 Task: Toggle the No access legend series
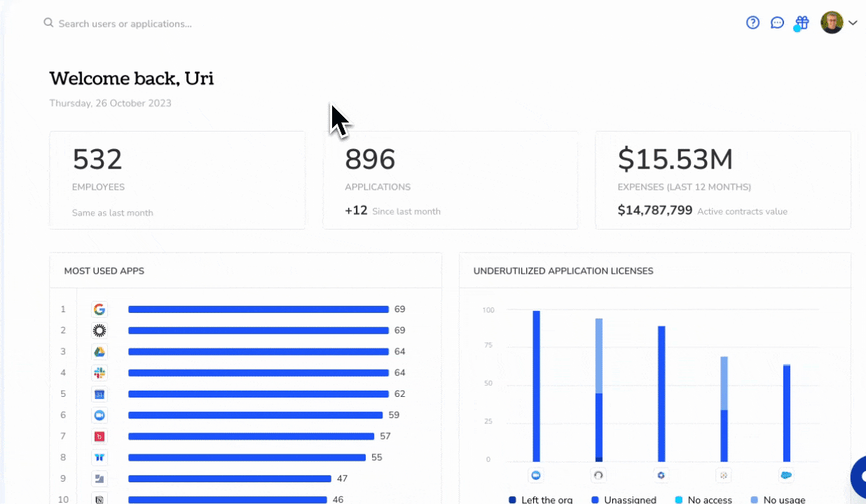[x=703, y=500]
